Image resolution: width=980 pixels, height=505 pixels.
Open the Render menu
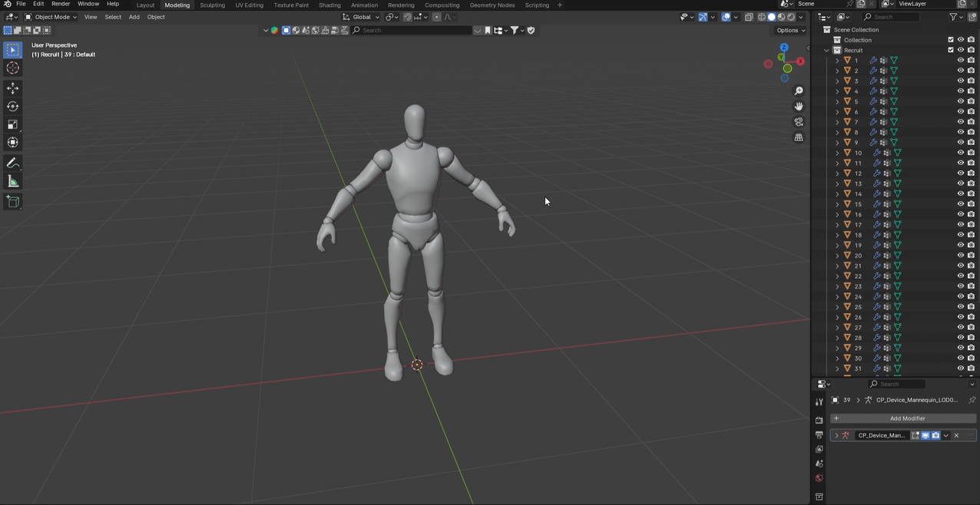(x=61, y=5)
